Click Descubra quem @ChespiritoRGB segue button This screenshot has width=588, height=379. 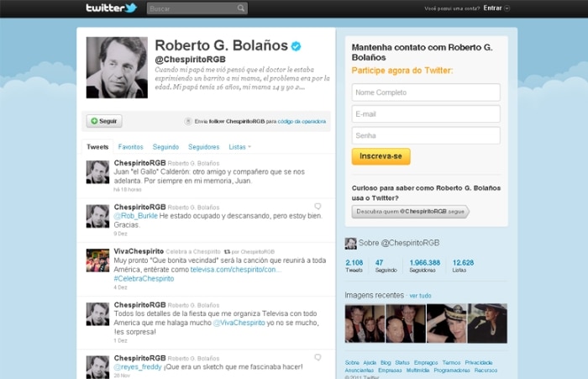[x=410, y=212]
